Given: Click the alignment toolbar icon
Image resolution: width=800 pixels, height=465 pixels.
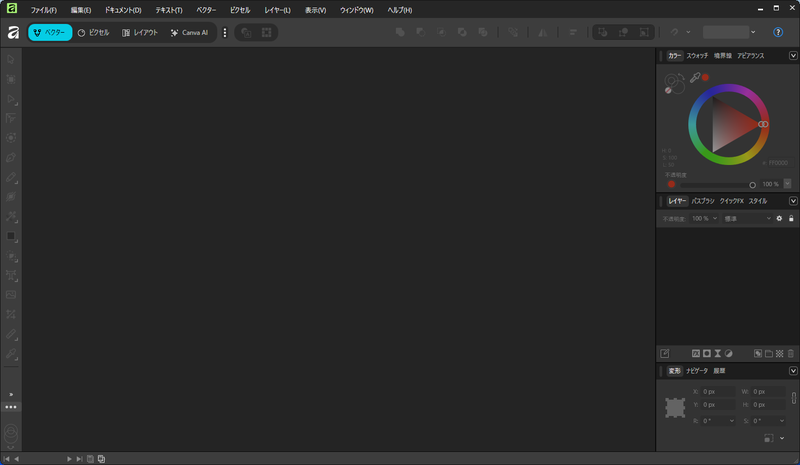Looking at the screenshot, I should click(x=573, y=32).
